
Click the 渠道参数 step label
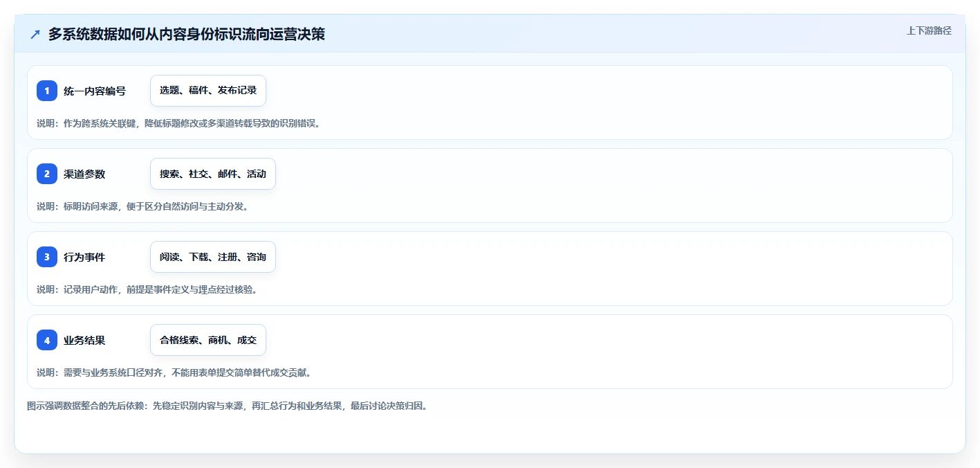coord(84,174)
